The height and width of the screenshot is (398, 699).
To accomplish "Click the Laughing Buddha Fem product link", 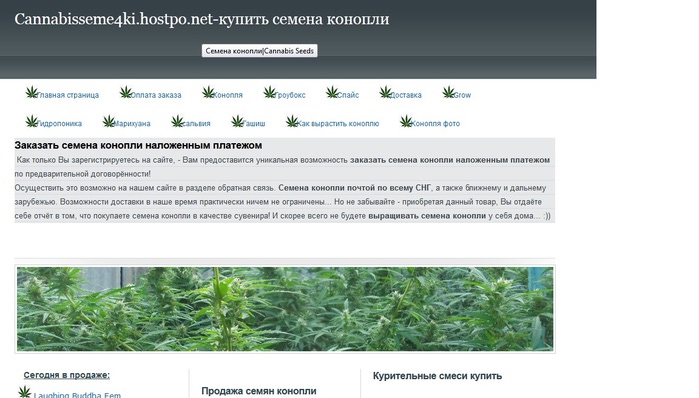I will [x=77, y=395].
